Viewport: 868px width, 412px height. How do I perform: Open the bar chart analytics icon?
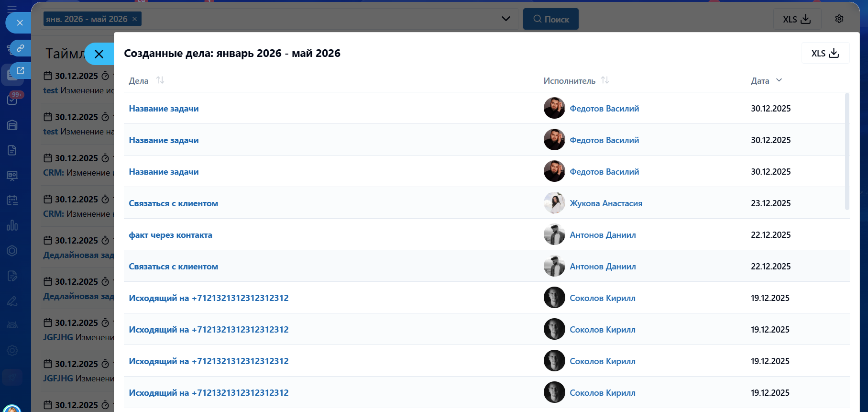point(12,225)
